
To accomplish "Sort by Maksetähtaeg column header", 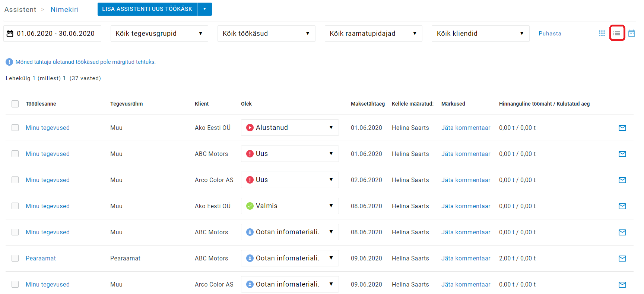I will (x=368, y=104).
